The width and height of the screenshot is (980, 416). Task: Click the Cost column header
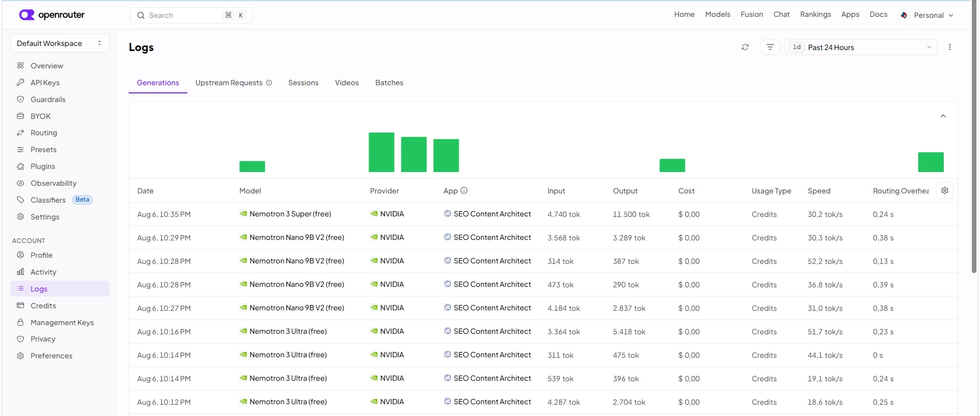[x=687, y=191]
